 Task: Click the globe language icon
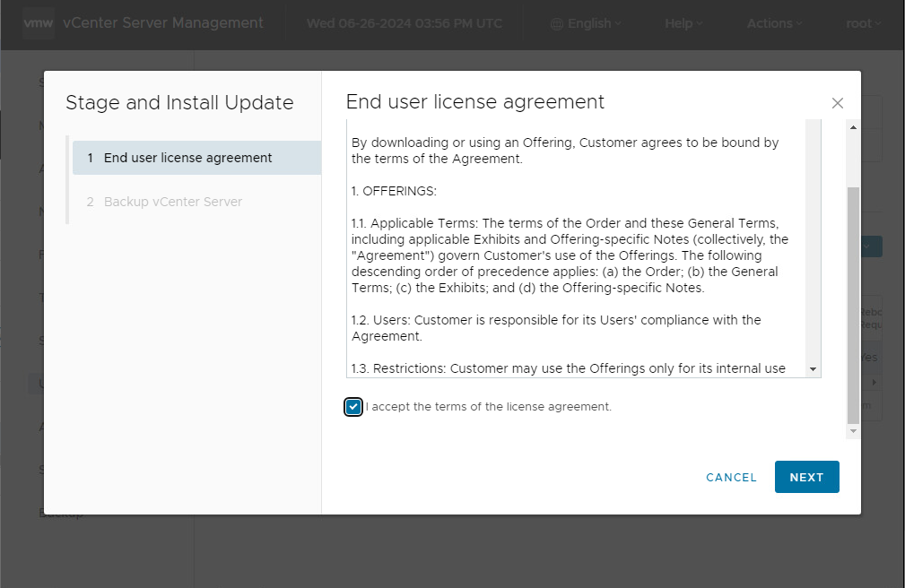coord(556,23)
